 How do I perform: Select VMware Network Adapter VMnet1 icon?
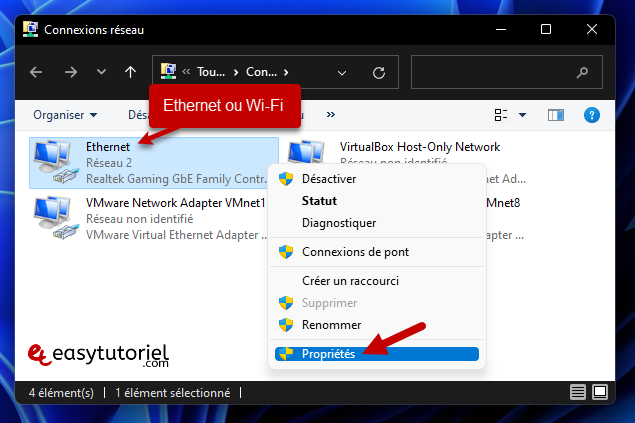click(55, 218)
